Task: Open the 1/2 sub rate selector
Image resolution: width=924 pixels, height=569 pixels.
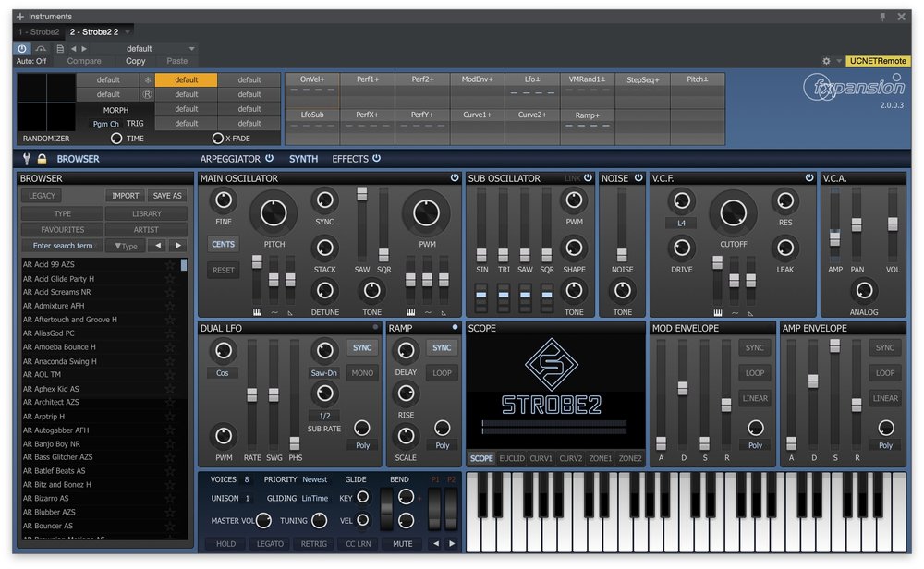Action: (324, 416)
